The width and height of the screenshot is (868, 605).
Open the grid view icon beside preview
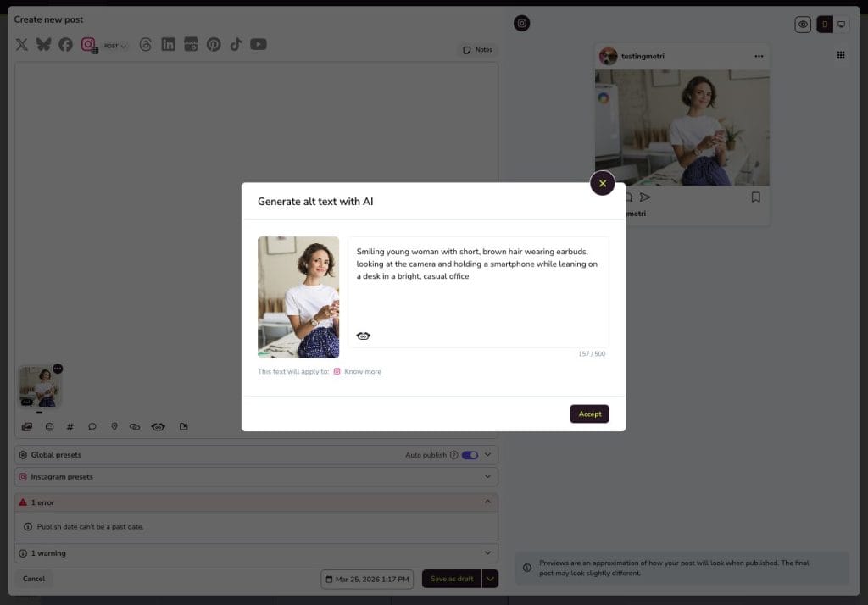pos(841,55)
